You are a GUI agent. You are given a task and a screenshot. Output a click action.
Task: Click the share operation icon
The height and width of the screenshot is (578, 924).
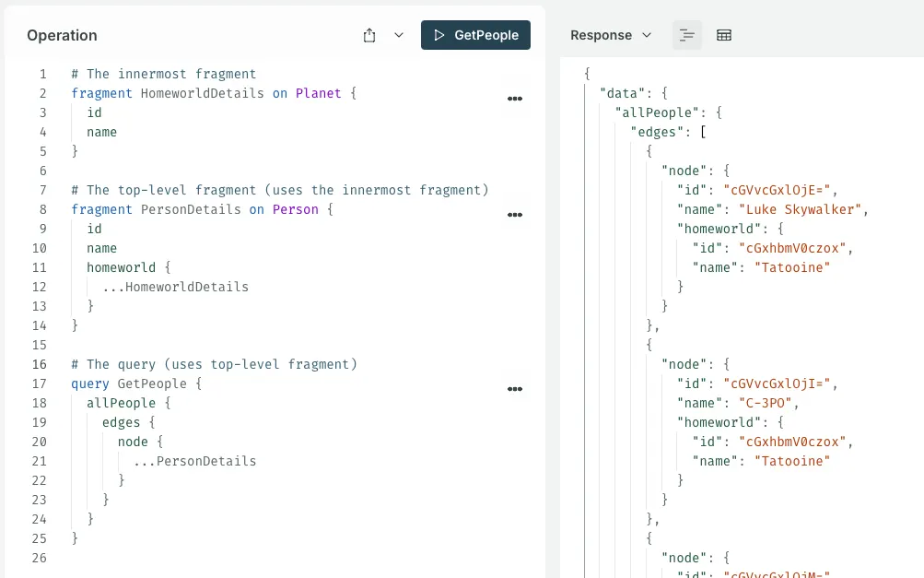[369, 34]
